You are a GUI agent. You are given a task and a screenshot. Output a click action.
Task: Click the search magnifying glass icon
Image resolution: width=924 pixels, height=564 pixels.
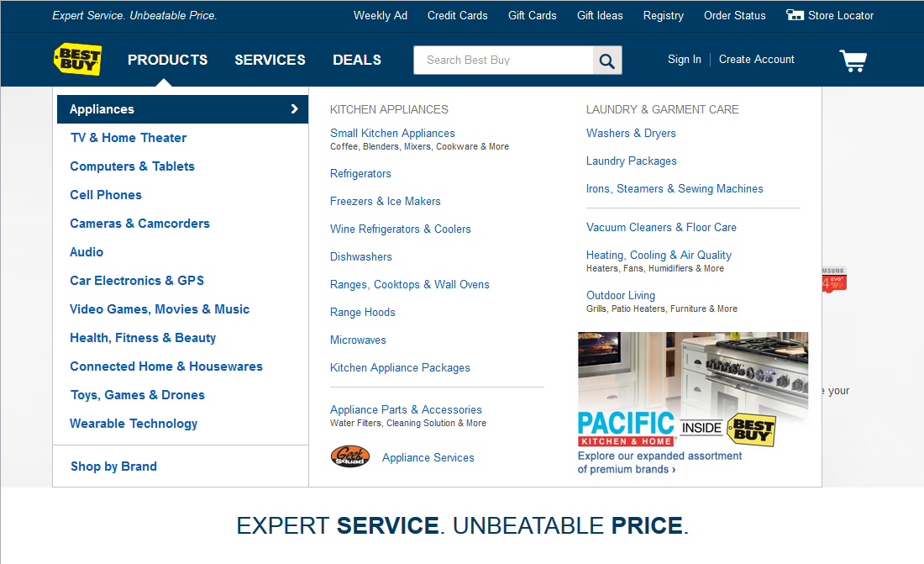[606, 60]
